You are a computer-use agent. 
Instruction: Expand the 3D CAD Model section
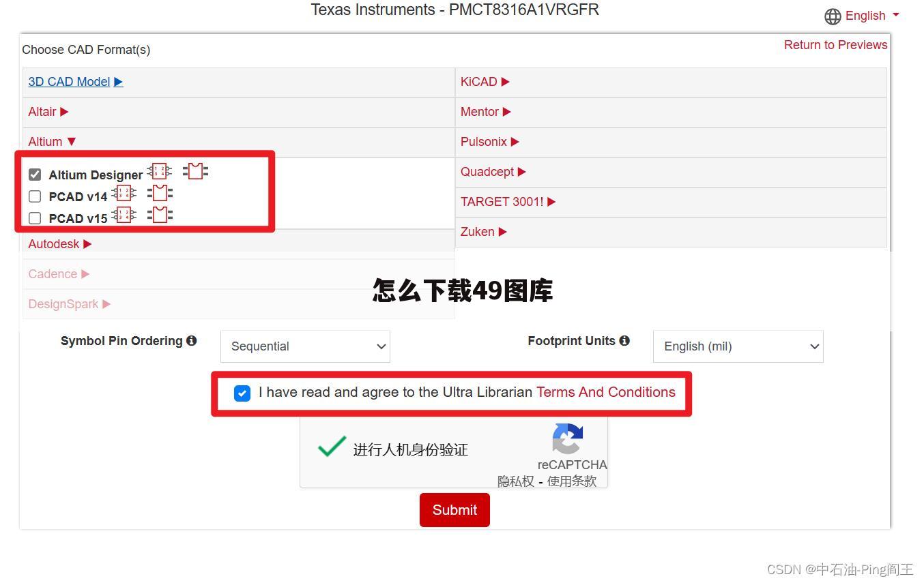coord(76,82)
